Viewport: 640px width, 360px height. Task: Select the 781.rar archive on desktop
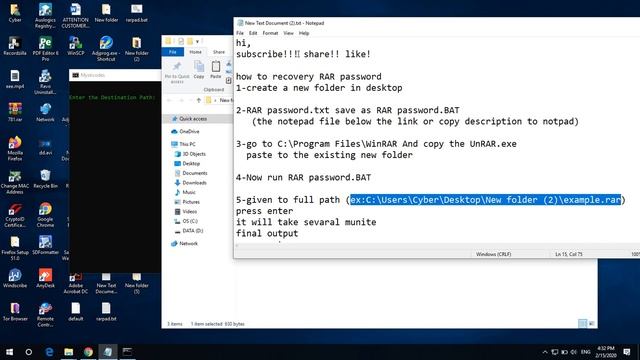(x=15, y=112)
